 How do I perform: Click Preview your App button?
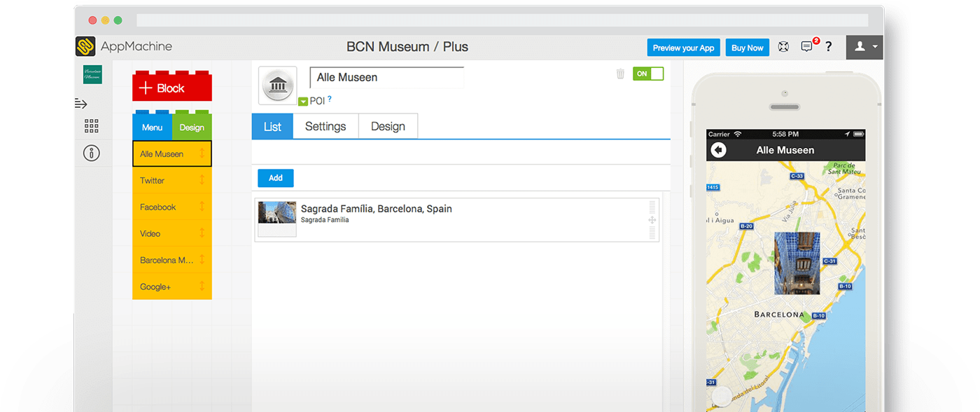(683, 48)
